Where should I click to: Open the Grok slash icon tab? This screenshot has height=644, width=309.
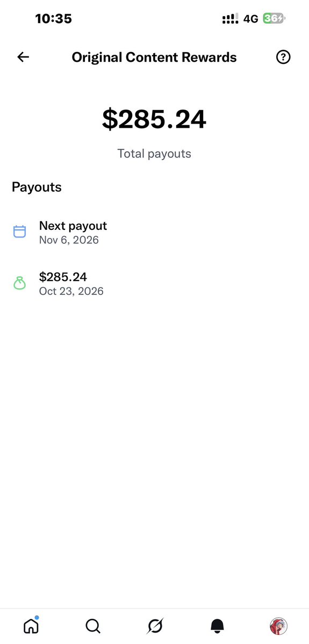[x=155, y=626]
